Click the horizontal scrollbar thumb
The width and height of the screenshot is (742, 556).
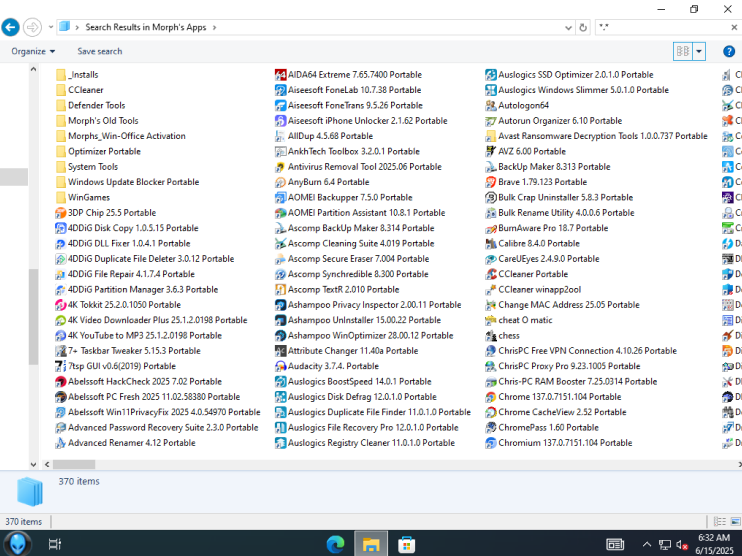tap(74, 465)
